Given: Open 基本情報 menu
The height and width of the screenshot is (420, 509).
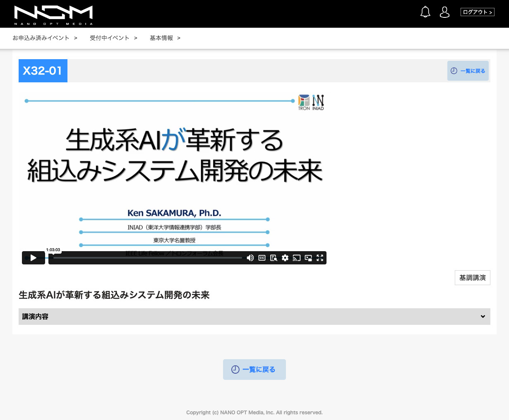Looking at the screenshot, I should click(165, 38).
